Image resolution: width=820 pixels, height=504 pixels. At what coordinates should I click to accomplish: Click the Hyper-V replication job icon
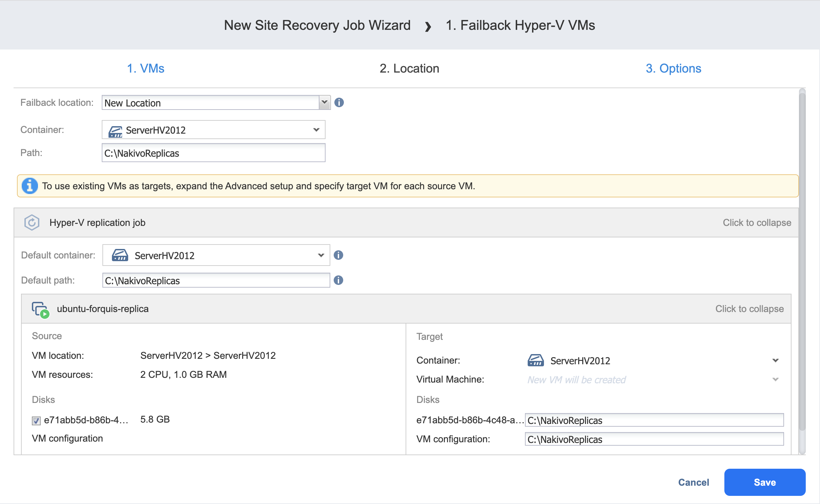(x=32, y=222)
